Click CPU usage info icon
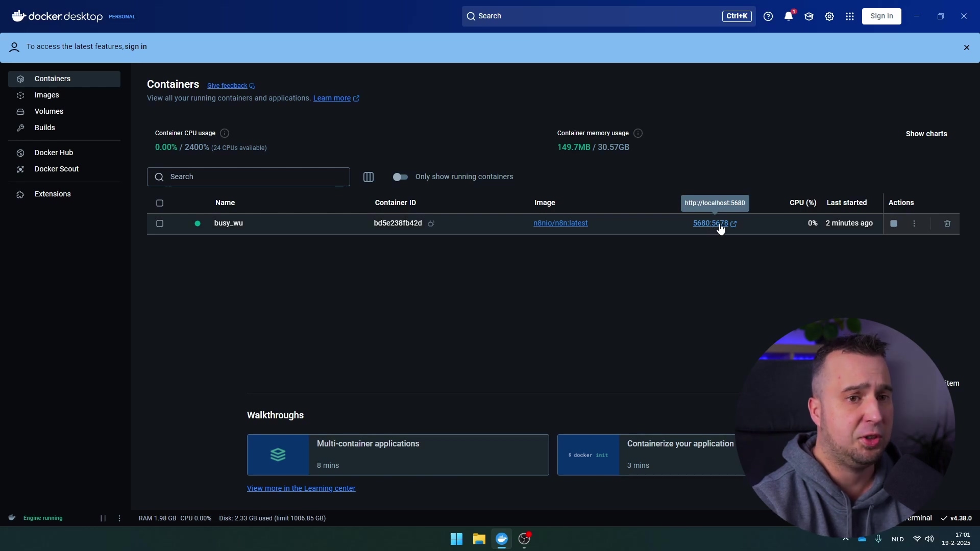980x551 pixels. coord(225,133)
